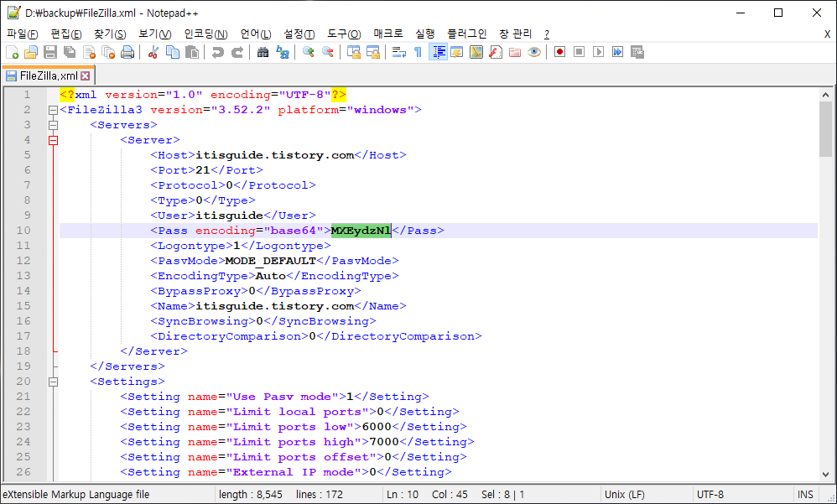Open the 보기(V) menu
The width and height of the screenshot is (837, 504).
click(155, 34)
